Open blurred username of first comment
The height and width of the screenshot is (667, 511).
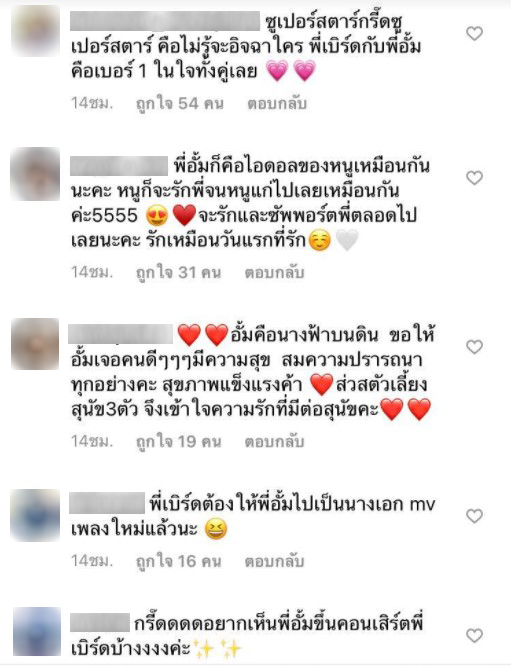(x=165, y=21)
